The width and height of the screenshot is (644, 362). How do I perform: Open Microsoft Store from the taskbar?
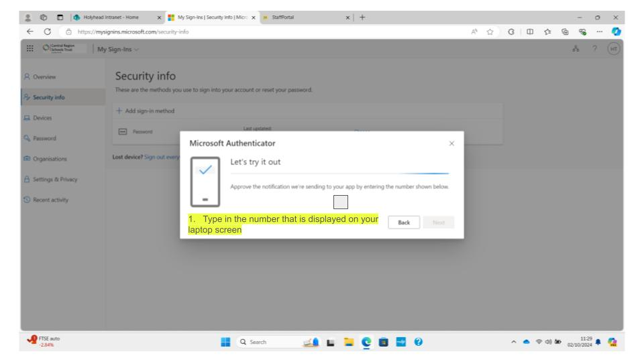tap(384, 342)
